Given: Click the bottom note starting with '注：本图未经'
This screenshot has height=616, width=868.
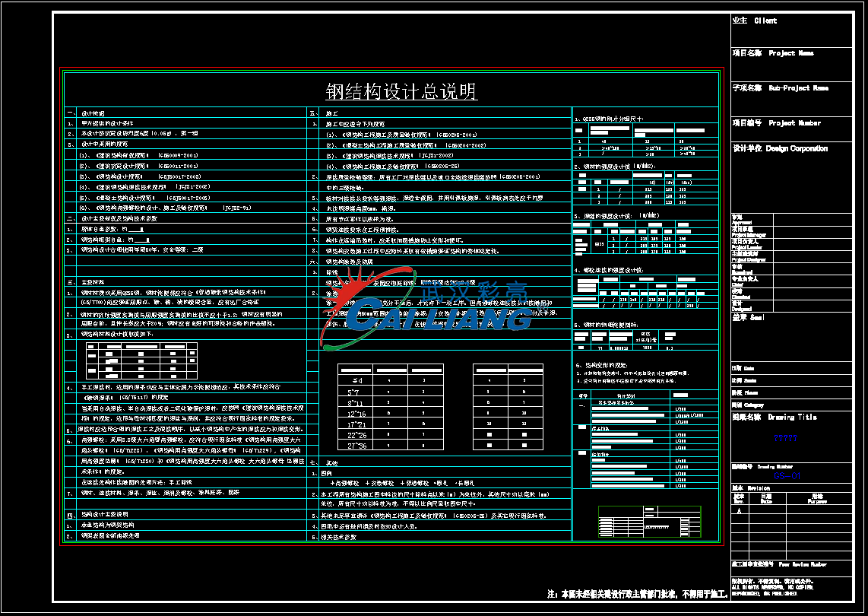Looking at the screenshot, I should pyautogui.click(x=637, y=594).
